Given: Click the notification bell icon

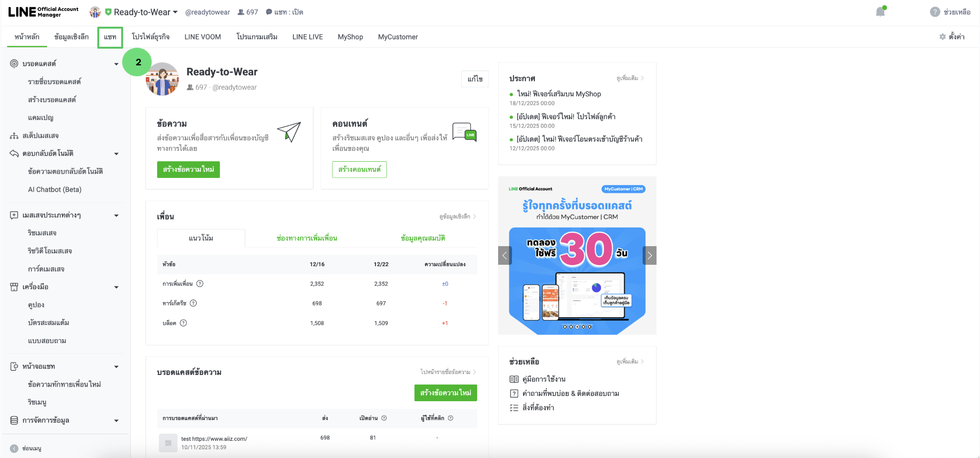Looking at the screenshot, I should click(x=880, y=12).
